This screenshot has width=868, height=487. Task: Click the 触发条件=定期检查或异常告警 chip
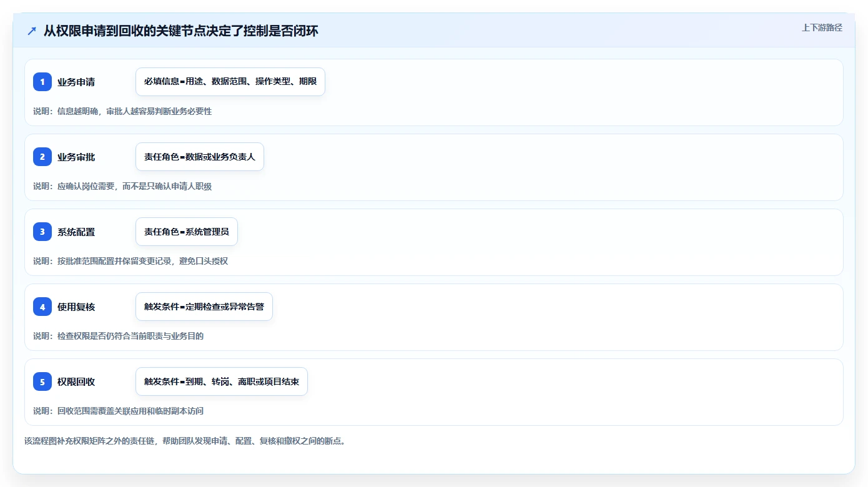point(204,307)
